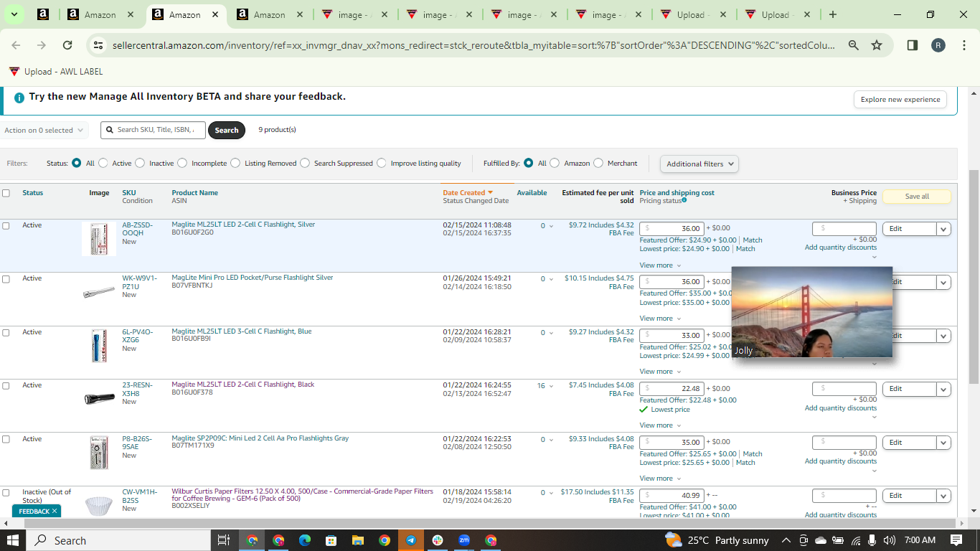The height and width of the screenshot is (551, 980).
Task: Expand View more for the $22.48 Black flashlight
Action: coord(660,425)
